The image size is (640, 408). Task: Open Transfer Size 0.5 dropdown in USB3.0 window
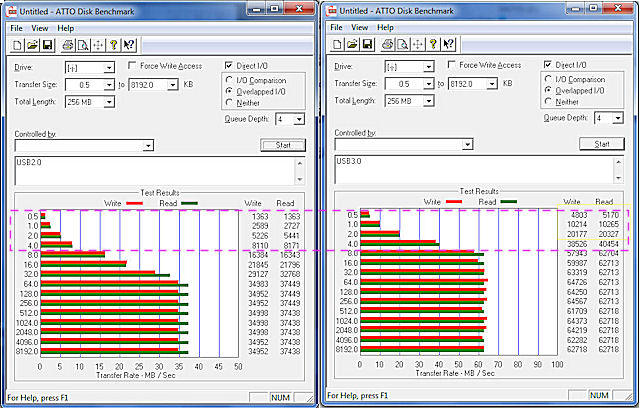coord(429,84)
